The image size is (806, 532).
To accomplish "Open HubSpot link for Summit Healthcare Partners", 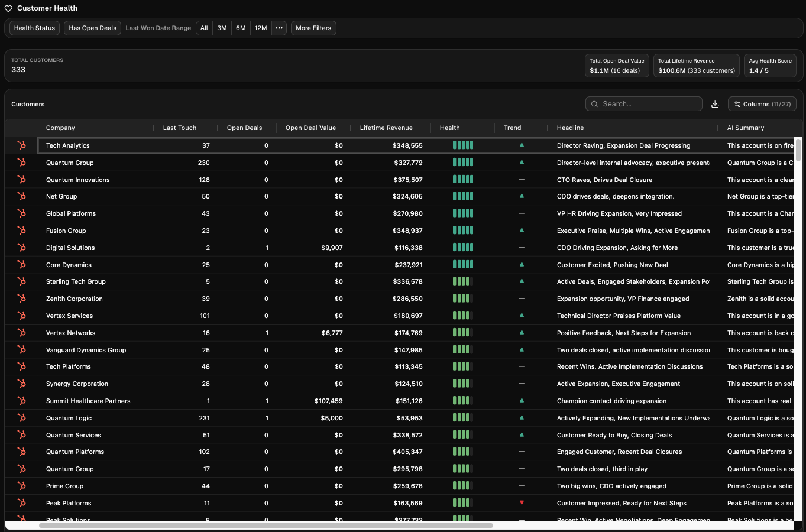I will pyautogui.click(x=21, y=401).
